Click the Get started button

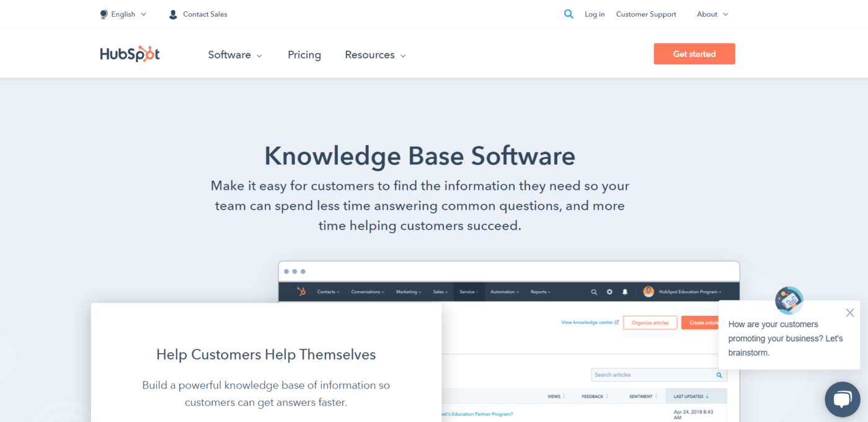[694, 54]
